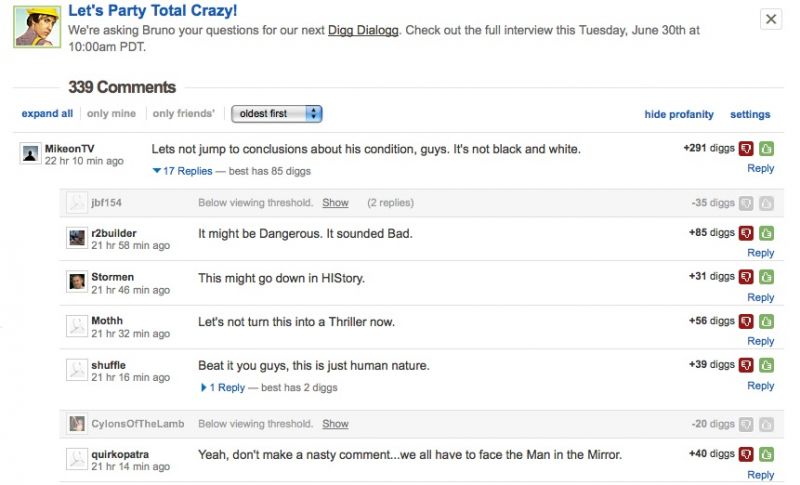Dismiss the Let's Party Total Crazy banner
This screenshot has height=485, width=800.
click(x=771, y=19)
